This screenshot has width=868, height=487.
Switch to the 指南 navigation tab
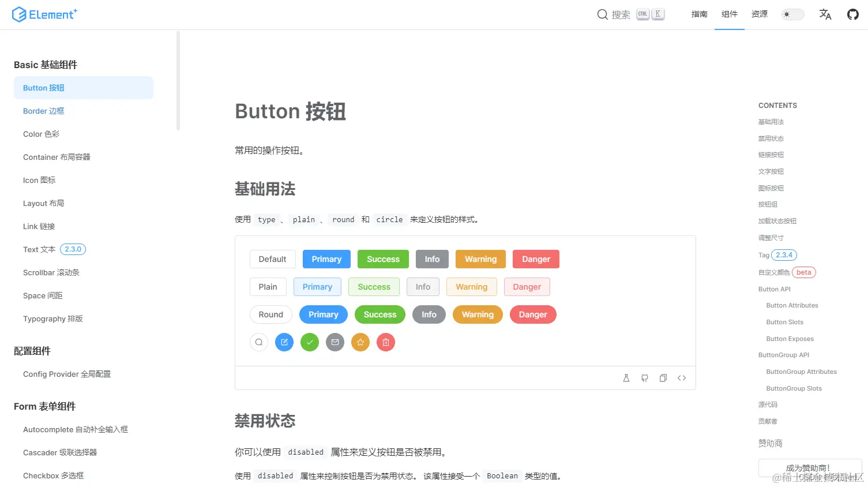pyautogui.click(x=699, y=14)
